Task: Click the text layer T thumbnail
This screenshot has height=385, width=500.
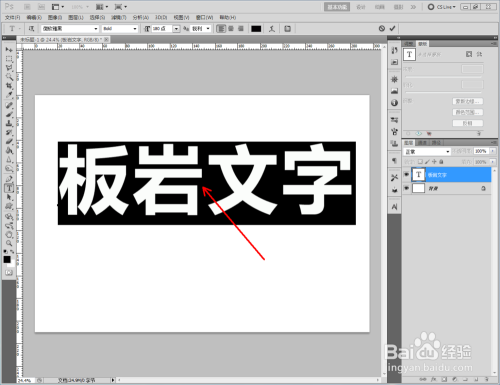Action: tap(419, 174)
